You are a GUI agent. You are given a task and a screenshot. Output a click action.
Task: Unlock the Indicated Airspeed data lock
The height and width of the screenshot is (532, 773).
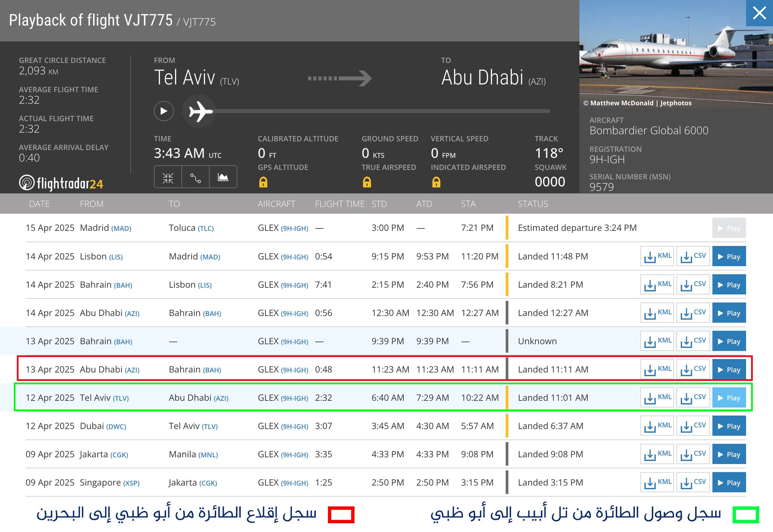pos(437,182)
